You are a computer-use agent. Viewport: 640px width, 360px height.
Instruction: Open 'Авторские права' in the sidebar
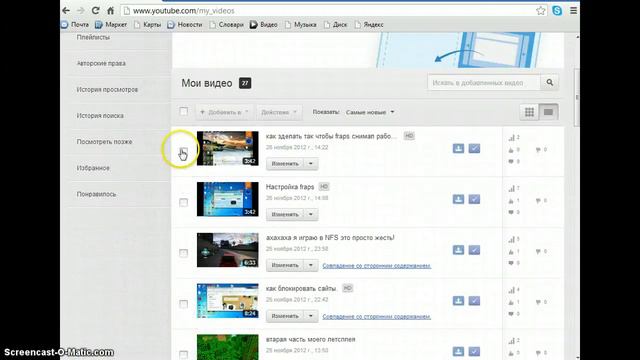tap(101, 63)
